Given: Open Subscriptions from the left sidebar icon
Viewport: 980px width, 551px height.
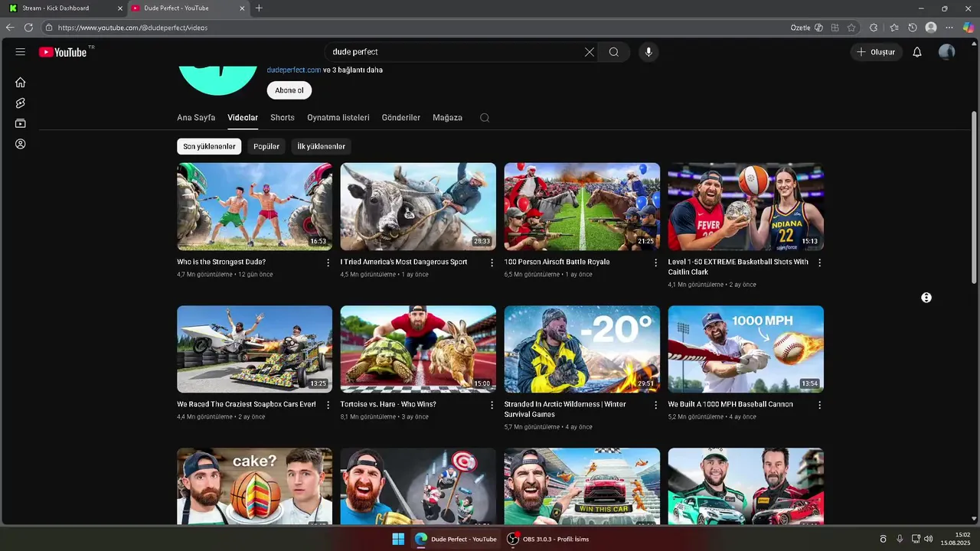Looking at the screenshot, I should (21, 123).
